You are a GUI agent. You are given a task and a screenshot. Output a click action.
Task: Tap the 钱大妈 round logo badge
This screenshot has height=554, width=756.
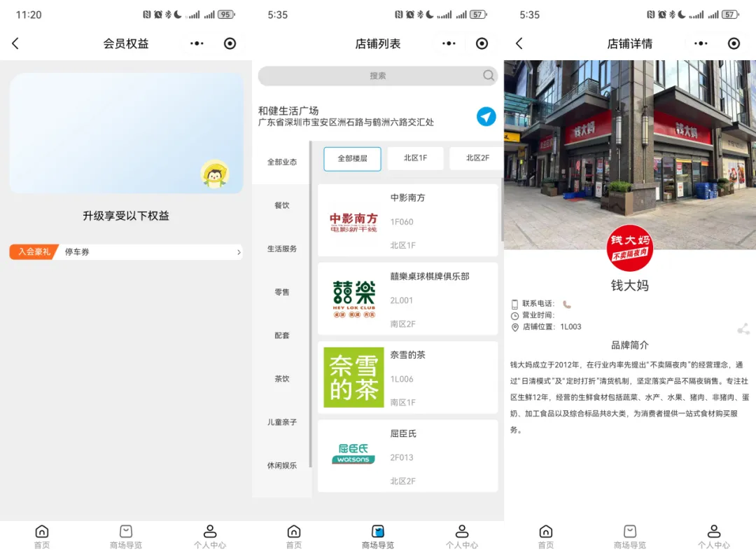click(629, 249)
